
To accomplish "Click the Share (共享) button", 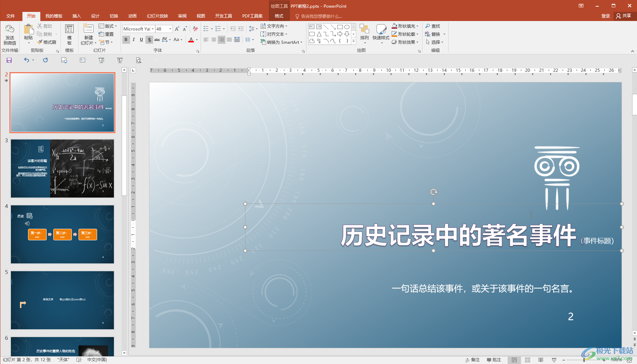I will [624, 16].
